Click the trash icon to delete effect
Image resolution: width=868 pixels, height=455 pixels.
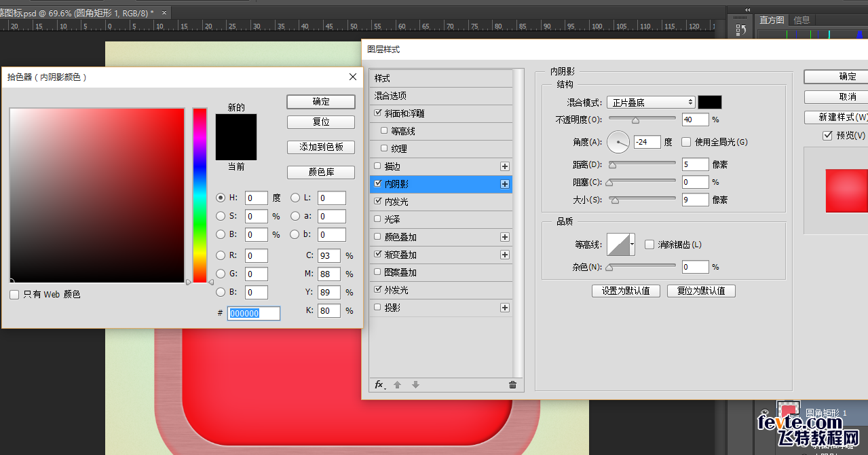point(512,385)
